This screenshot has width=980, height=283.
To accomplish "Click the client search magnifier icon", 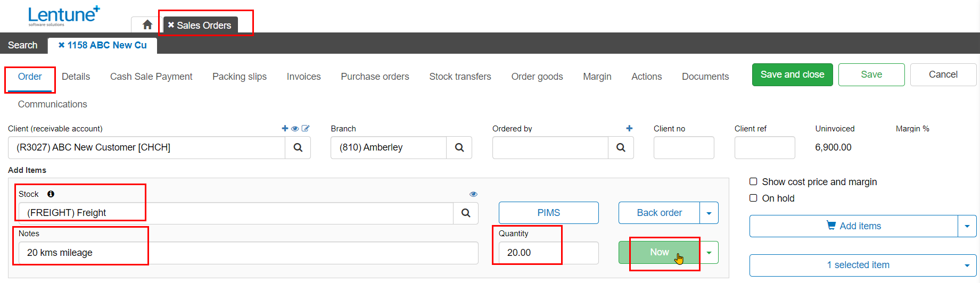I will (298, 147).
